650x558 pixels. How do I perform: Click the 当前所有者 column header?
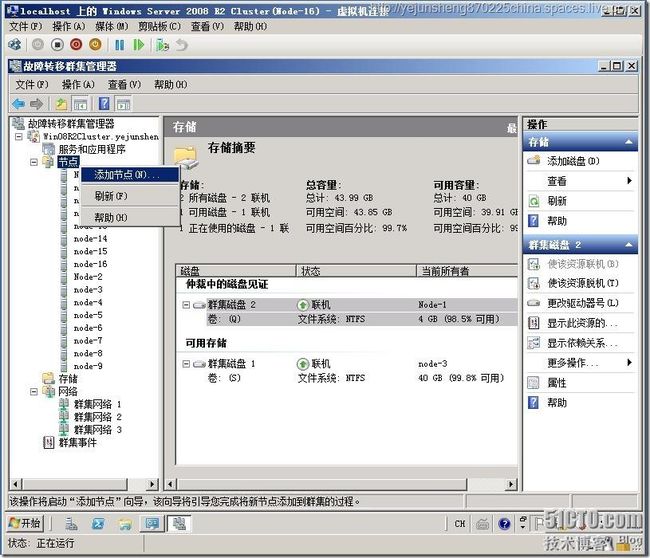coord(467,271)
